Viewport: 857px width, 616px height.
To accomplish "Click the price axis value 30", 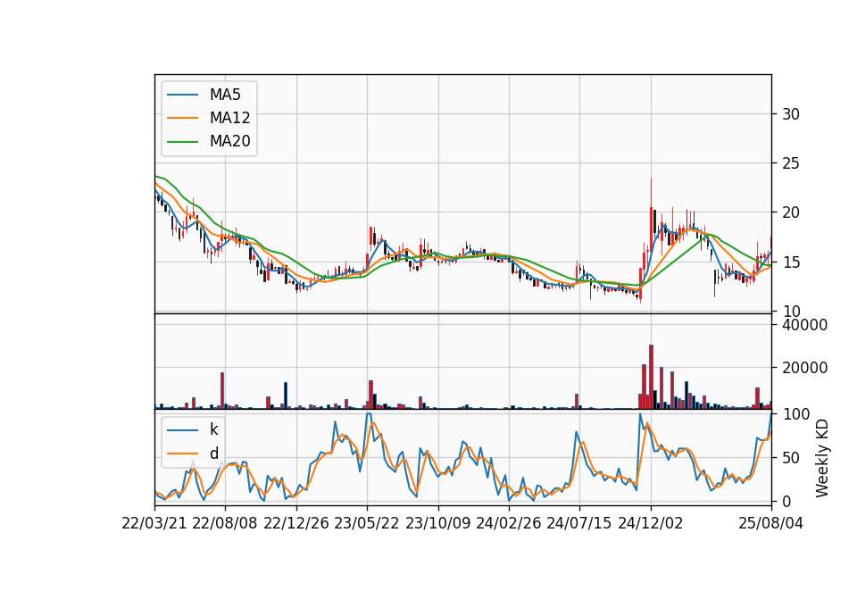I will (791, 114).
